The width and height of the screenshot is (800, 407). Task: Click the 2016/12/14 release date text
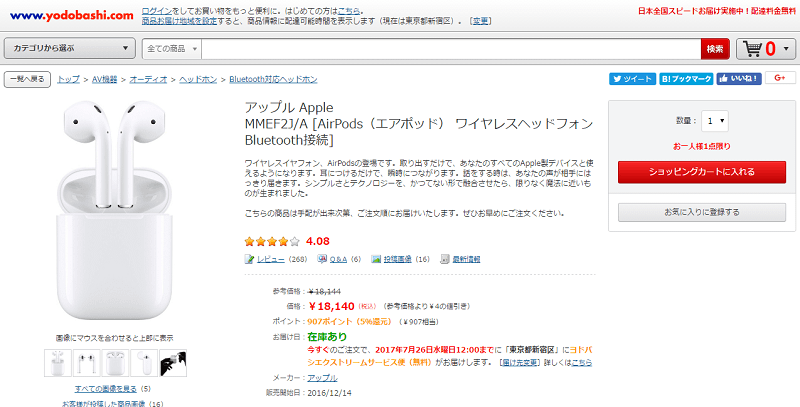pyautogui.click(x=330, y=393)
